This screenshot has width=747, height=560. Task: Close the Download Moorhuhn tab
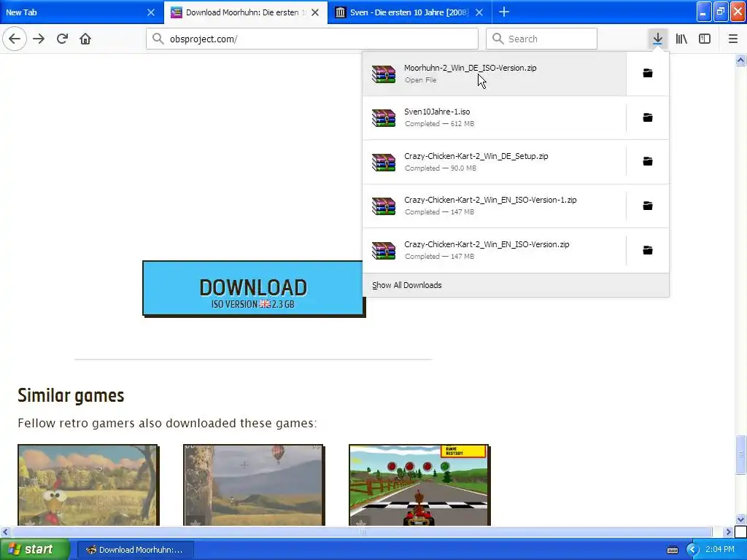pyautogui.click(x=315, y=12)
